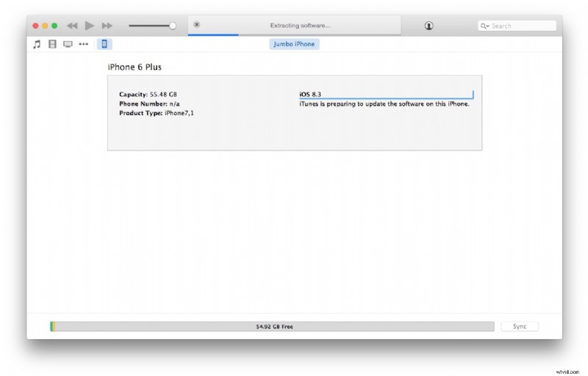Click the colored used-storage segment
The height and width of the screenshot is (376, 588).
(52, 326)
